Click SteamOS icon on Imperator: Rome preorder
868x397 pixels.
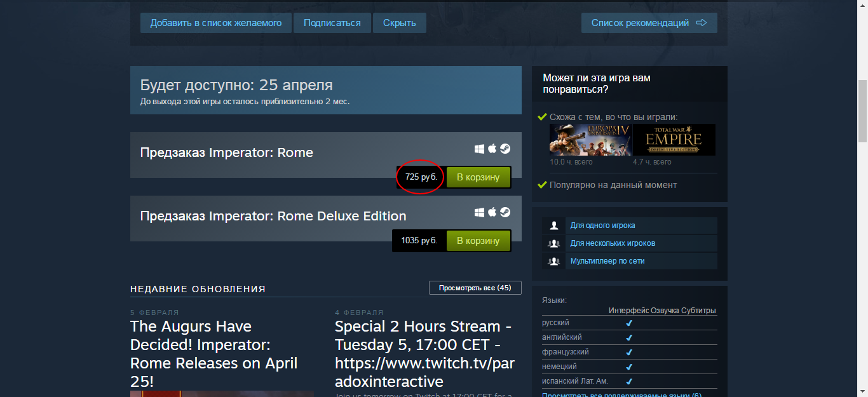tap(505, 149)
